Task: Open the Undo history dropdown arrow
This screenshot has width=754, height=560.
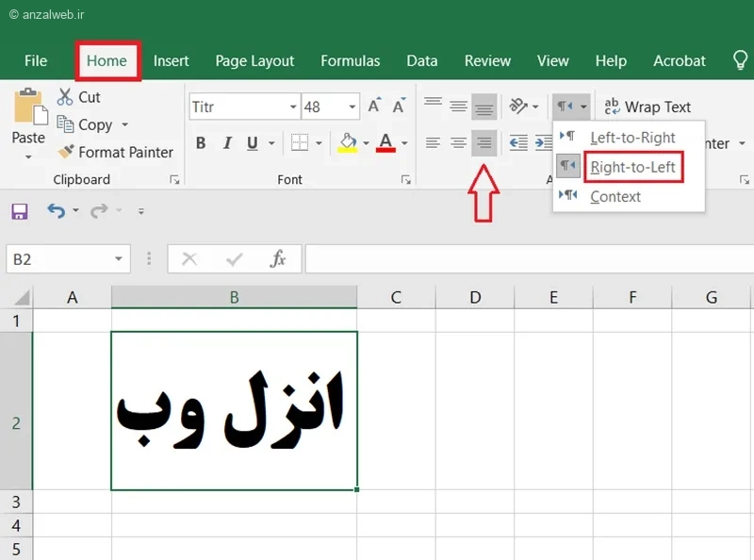Action: (75, 211)
